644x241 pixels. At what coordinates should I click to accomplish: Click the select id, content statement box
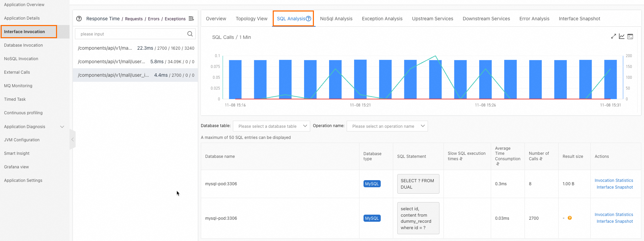(x=418, y=218)
